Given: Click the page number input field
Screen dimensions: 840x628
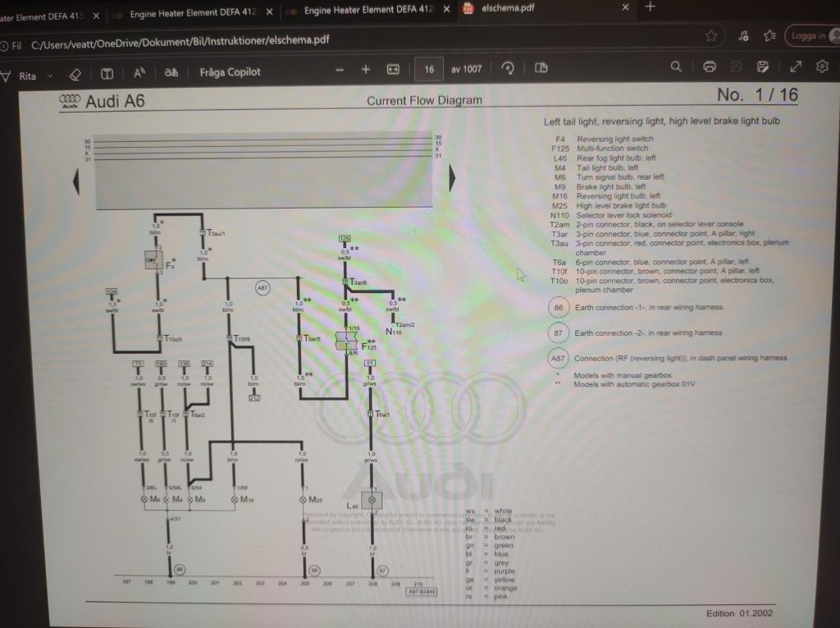Looking at the screenshot, I should 429,69.
